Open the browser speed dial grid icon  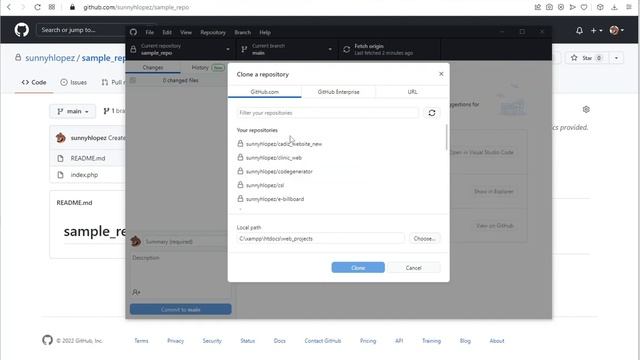tap(52, 7)
